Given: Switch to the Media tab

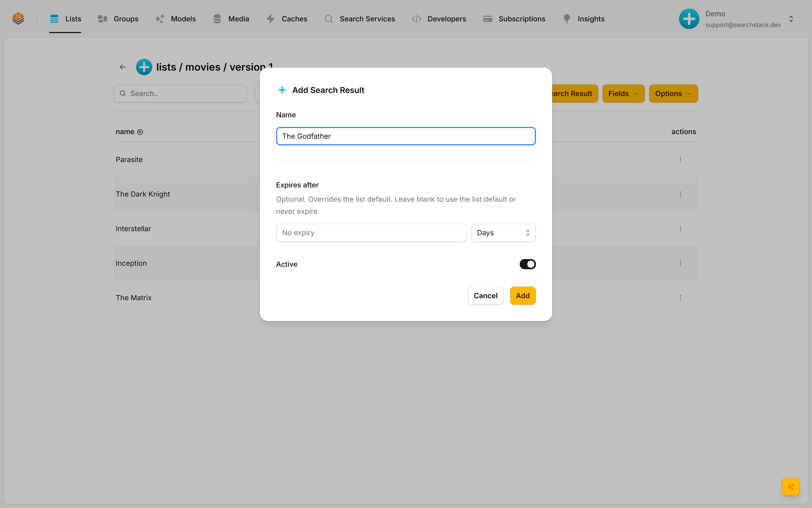Looking at the screenshot, I should [x=231, y=19].
